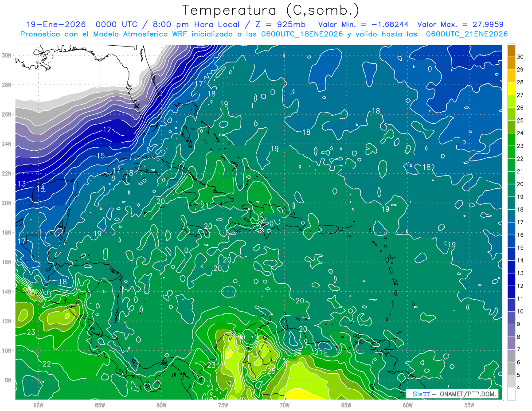Image resolution: width=532 pixels, height=411 pixels.
Task: Click the 75W longitude axis label
Action: [223, 406]
